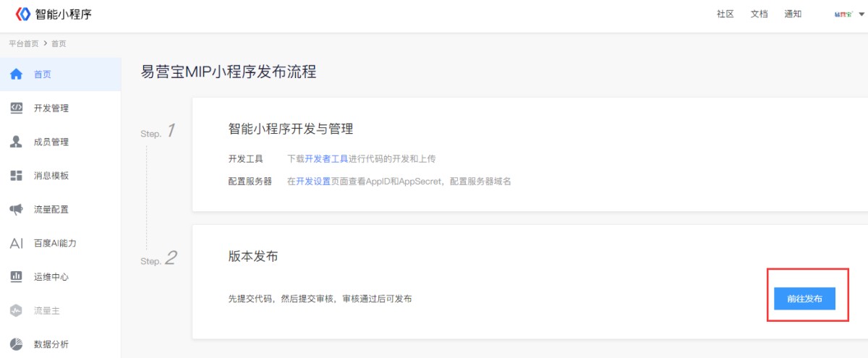This screenshot has height=358, width=868.
Task: Click the pulse icon beside 流量主
Action: click(16, 310)
